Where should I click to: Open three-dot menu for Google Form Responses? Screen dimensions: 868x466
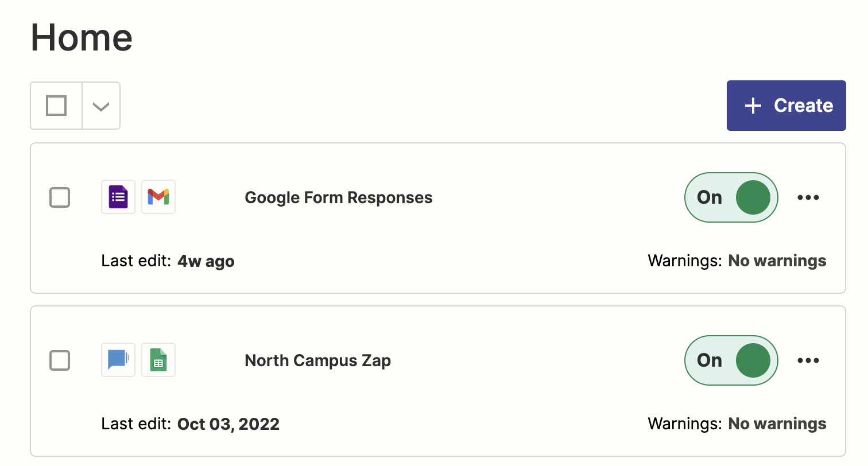808,197
